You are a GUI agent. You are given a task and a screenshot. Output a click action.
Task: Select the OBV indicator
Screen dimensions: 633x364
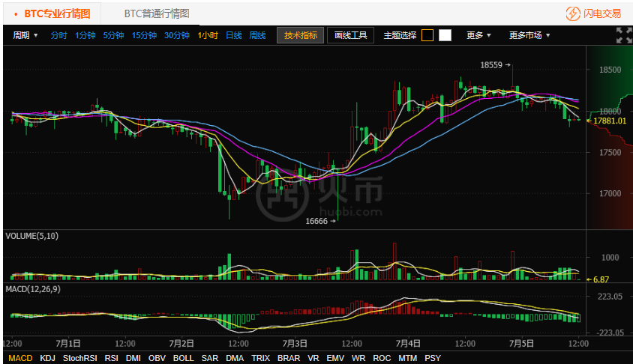[157, 358]
